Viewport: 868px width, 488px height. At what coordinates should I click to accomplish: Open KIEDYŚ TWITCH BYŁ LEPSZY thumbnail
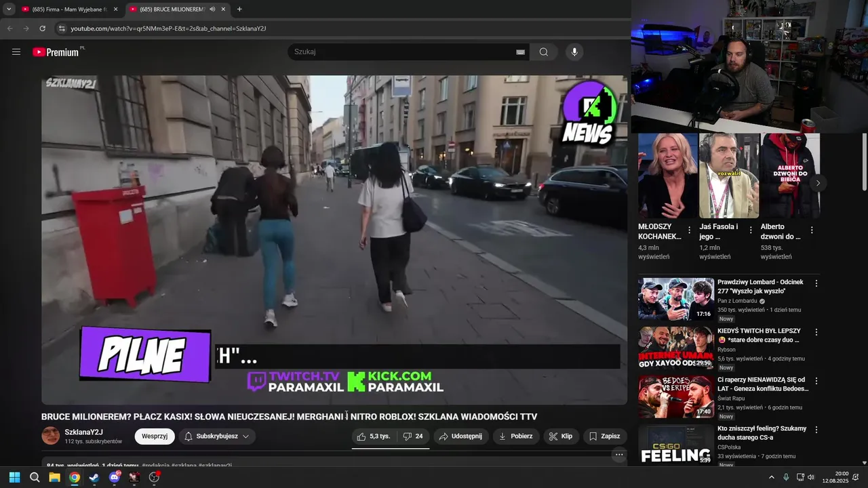click(x=676, y=348)
